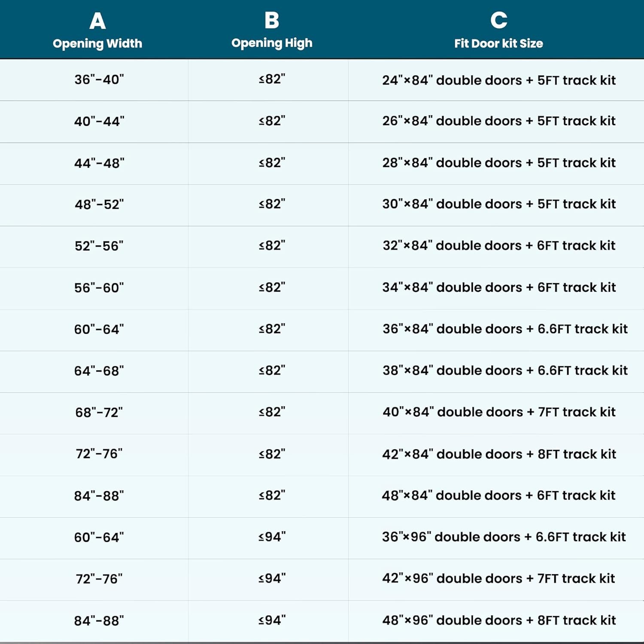Click the "Opening Width" column header
Viewport: 644px width, 644px height.
pyautogui.click(x=97, y=43)
